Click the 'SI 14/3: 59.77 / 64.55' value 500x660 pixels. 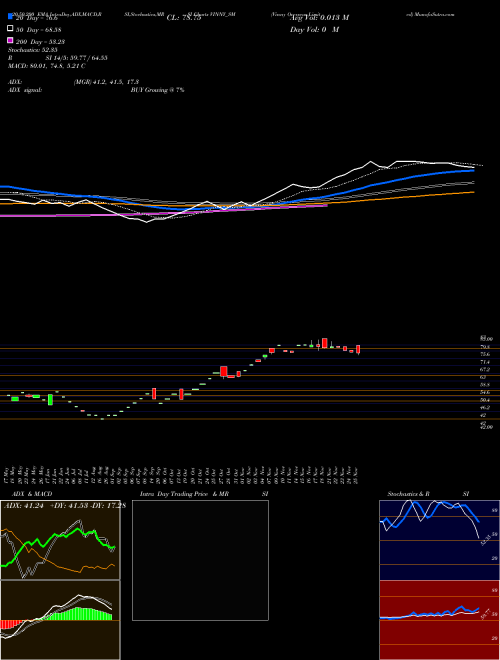click(77, 58)
